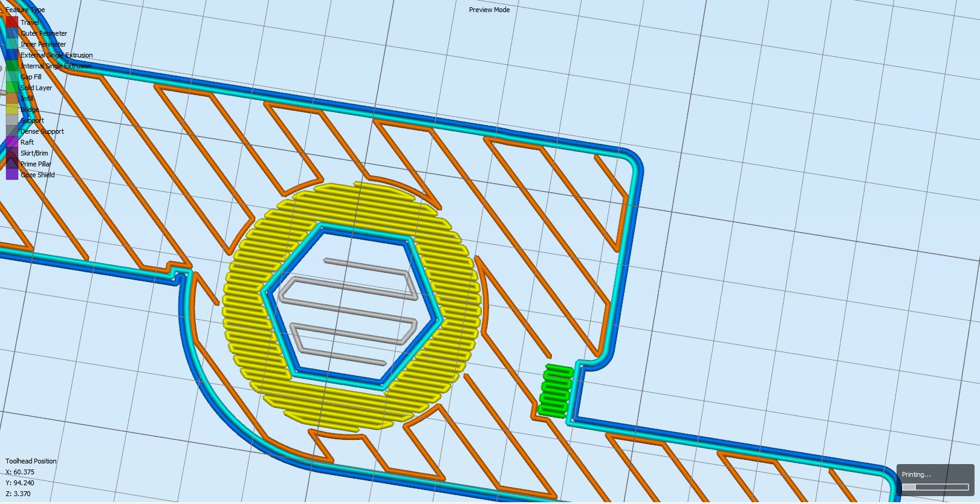Click the Skirt/Brim color swatch

pyautogui.click(x=12, y=153)
